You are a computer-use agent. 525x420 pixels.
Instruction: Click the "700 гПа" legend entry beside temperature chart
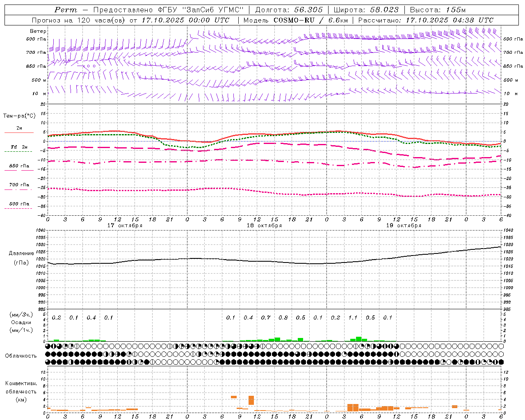click(19, 185)
